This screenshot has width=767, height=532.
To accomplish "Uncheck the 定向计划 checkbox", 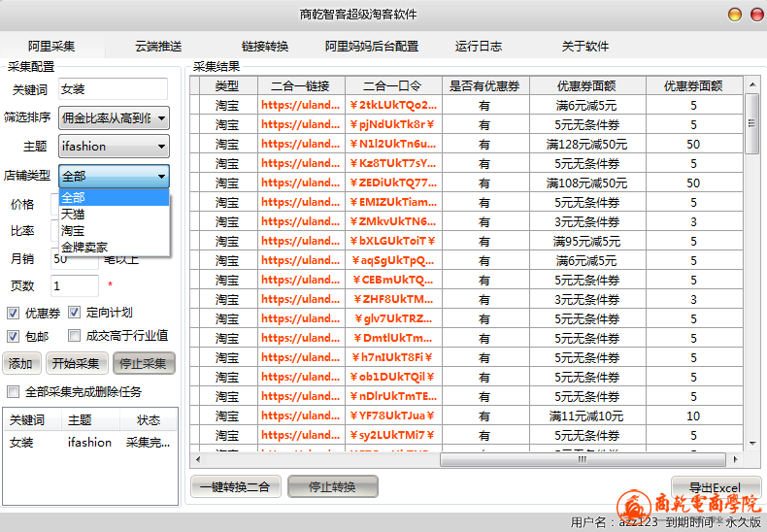I will pos(74,312).
